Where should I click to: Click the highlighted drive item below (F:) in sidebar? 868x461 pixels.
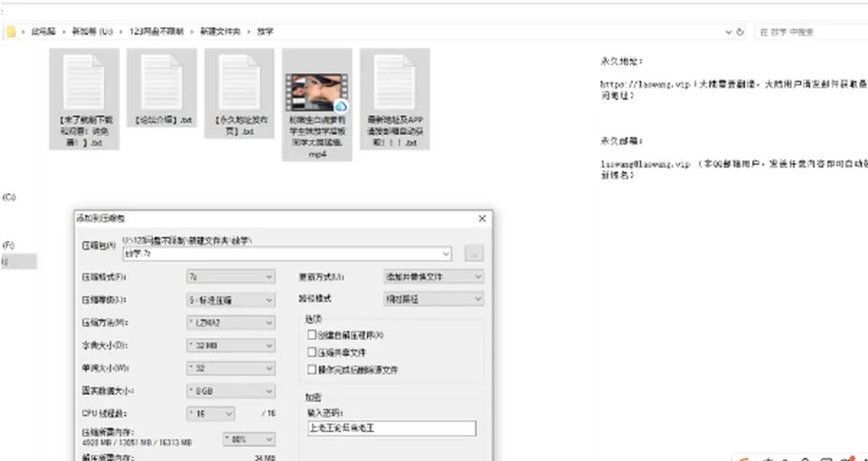(18, 262)
